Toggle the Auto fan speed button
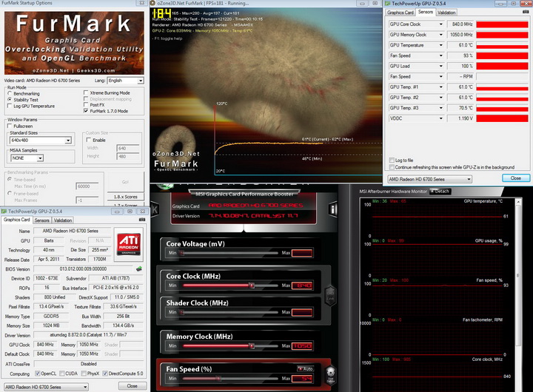This screenshot has height=392, width=533. [x=306, y=368]
